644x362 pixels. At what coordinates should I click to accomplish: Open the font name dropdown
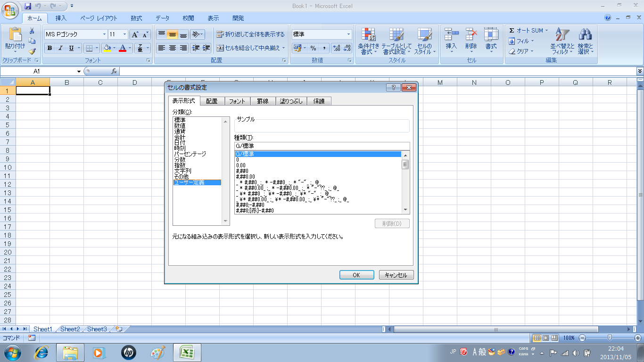104,34
